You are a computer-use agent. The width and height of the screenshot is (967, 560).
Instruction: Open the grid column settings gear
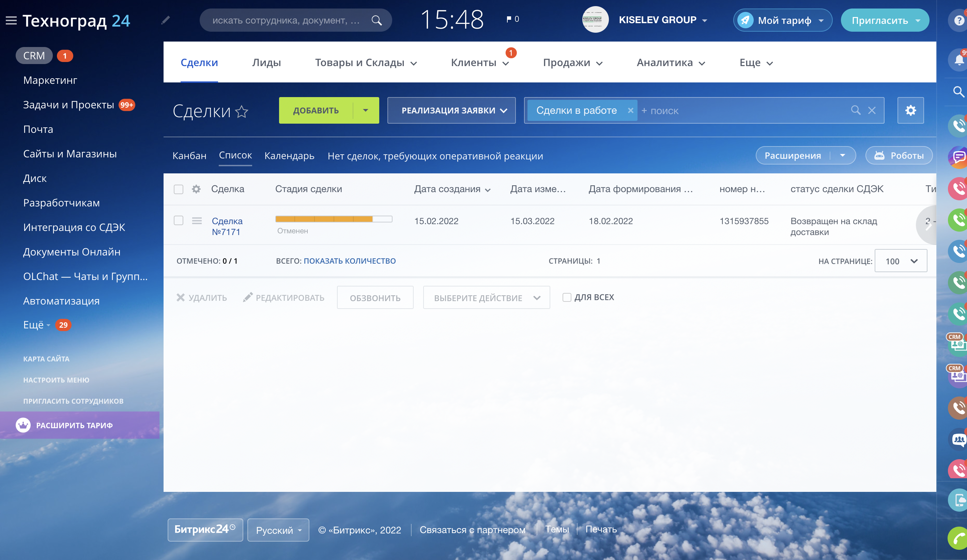click(196, 189)
